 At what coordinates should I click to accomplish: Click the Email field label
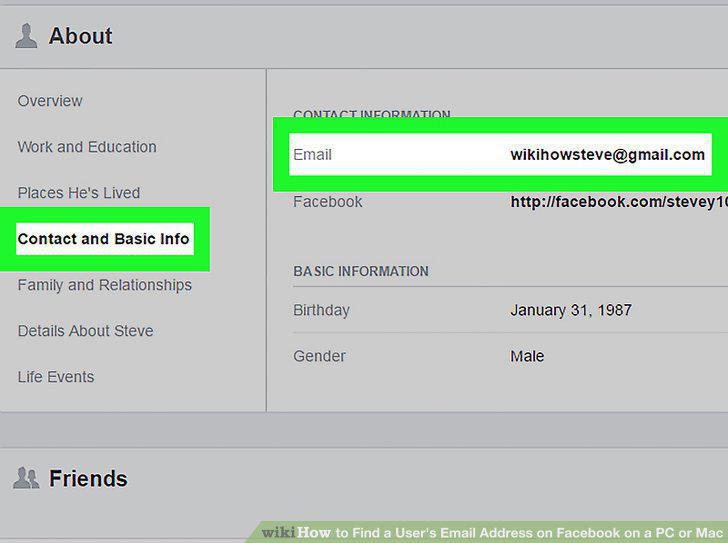coord(312,155)
